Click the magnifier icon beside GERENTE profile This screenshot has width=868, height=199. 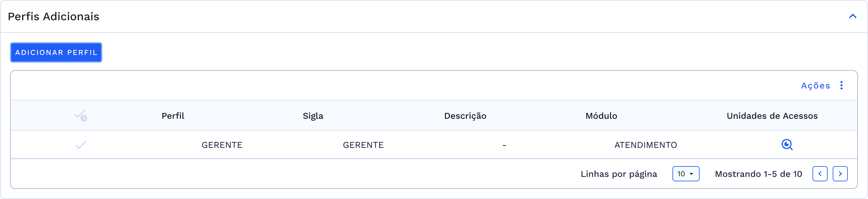coord(788,145)
